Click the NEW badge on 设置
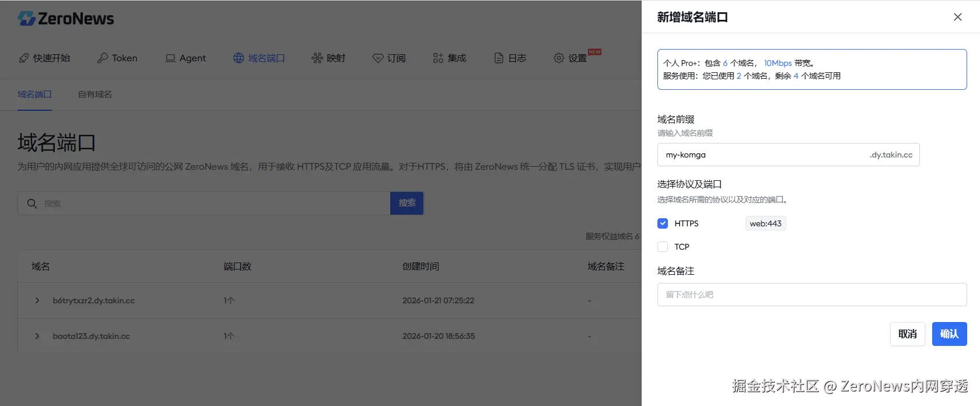Screen dimensions: 980x406 (x=594, y=52)
